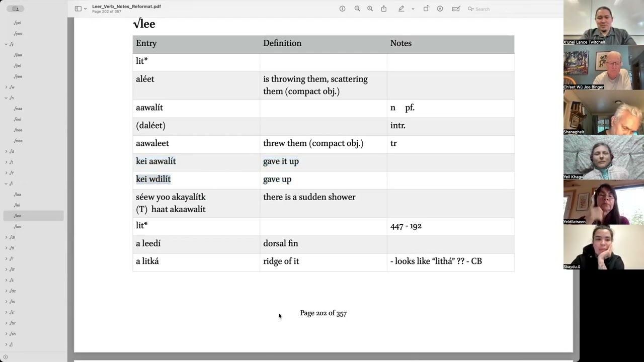Open the √j outline section
The width and height of the screenshot is (644, 362).
point(11,344)
